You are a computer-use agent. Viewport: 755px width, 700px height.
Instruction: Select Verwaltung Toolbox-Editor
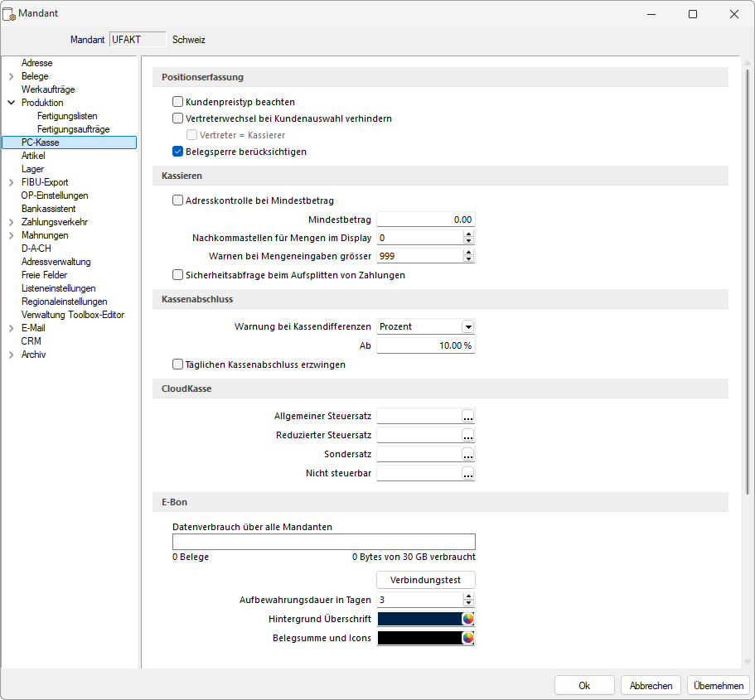point(73,315)
